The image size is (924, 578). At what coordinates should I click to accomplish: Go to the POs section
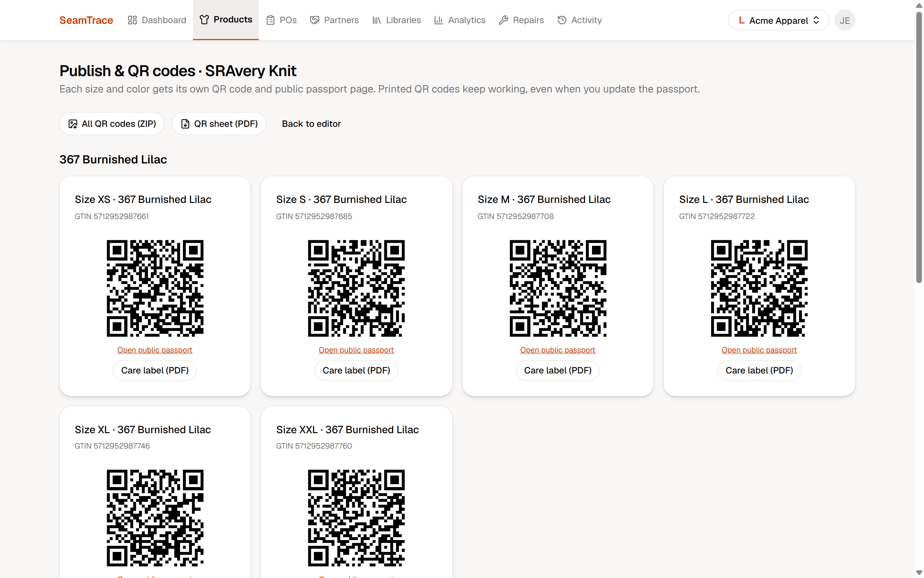coord(281,20)
